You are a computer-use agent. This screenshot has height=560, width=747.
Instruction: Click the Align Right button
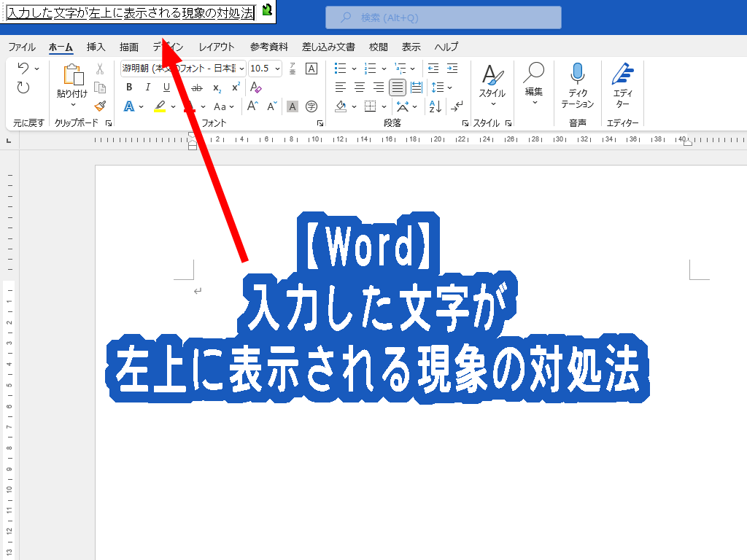click(x=379, y=87)
